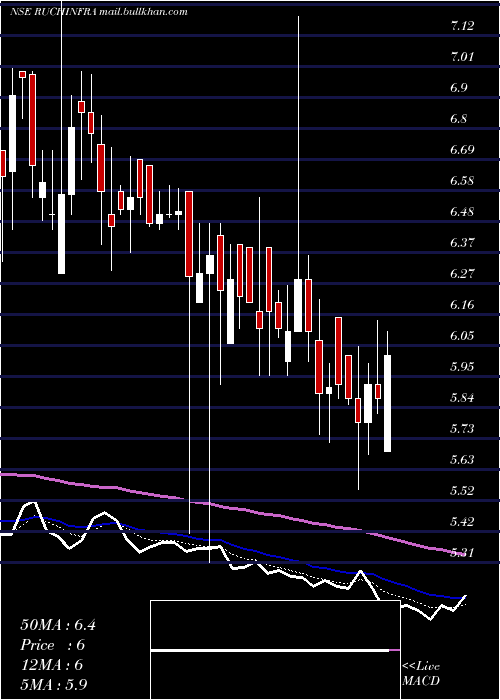
Task: Click the 6.16 price axis label
Action: (x=462, y=305)
